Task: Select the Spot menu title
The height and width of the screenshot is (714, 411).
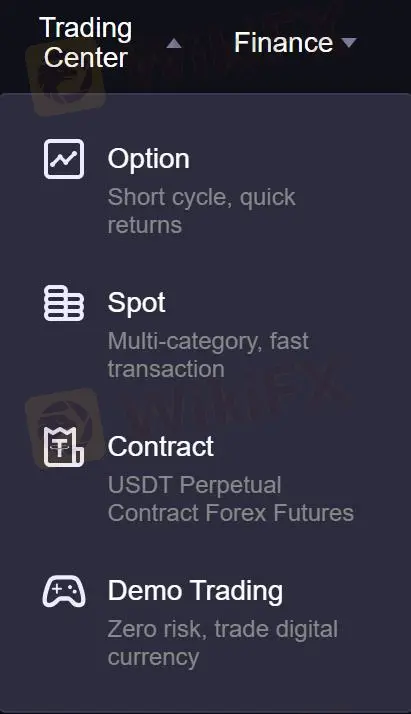Action: click(x=137, y=303)
